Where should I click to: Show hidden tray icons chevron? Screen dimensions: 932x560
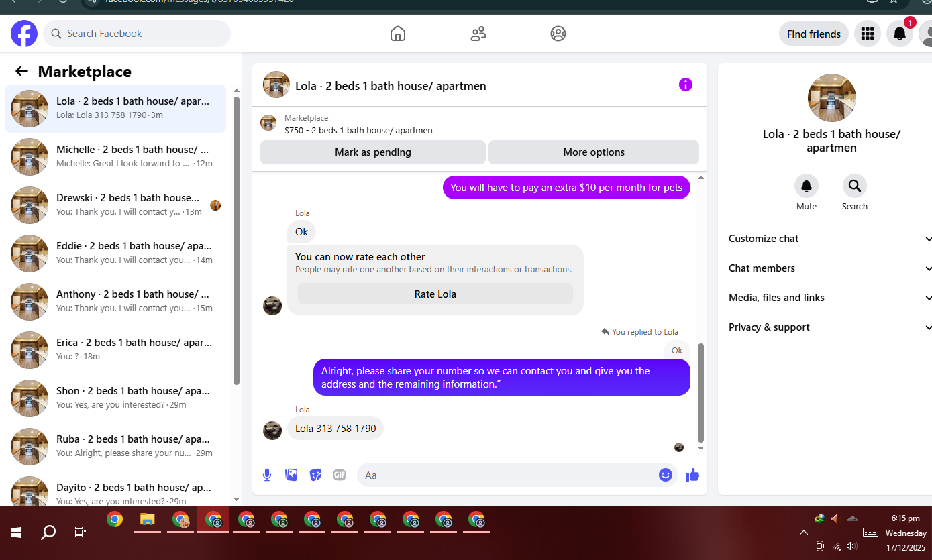point(804,533)
